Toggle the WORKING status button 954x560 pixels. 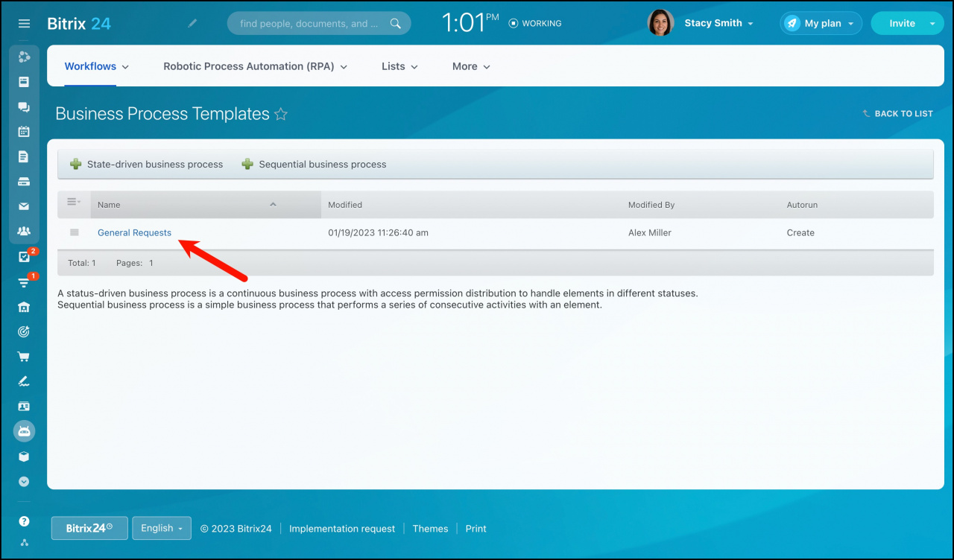535,23
